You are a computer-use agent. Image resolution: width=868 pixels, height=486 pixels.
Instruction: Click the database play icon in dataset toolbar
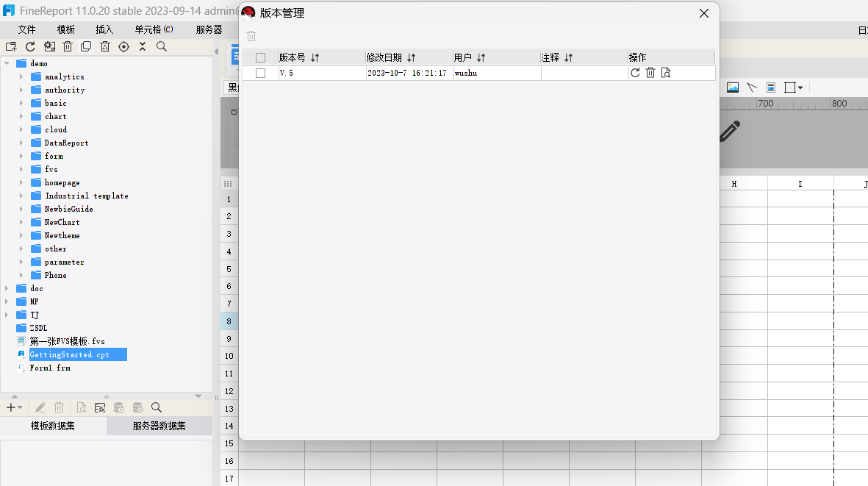point(118,408)
